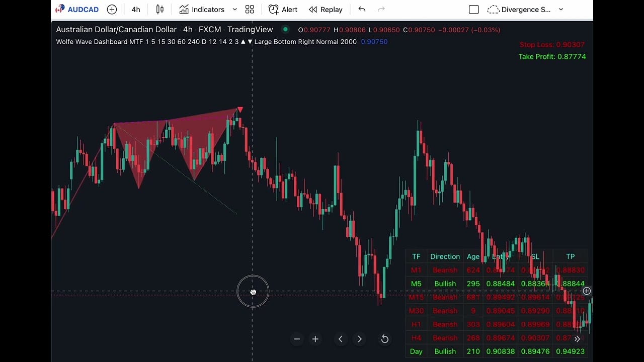Viewport: 644px width, 362px height.
Task: Undo the last chart action
Action: tap(362, 9)
